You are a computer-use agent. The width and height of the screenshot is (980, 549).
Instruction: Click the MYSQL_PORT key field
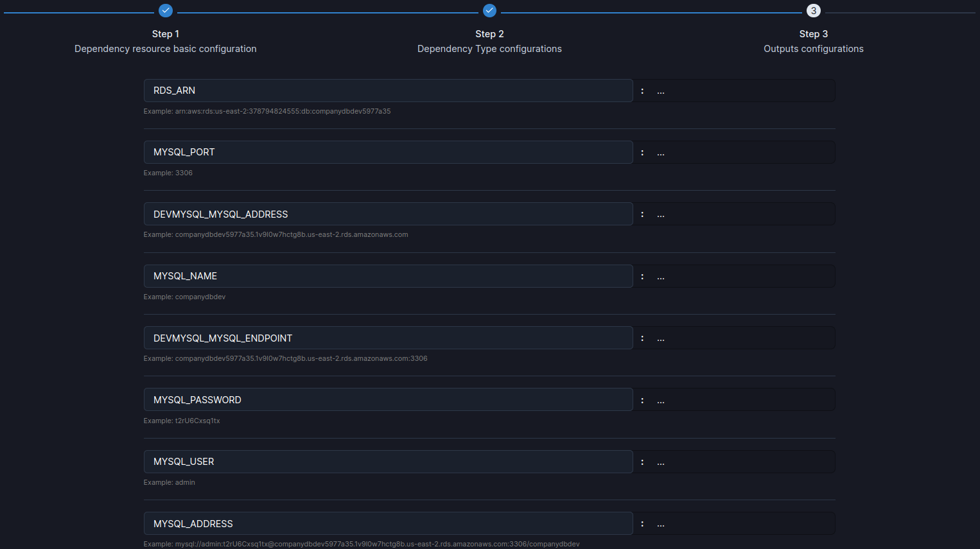388,152
